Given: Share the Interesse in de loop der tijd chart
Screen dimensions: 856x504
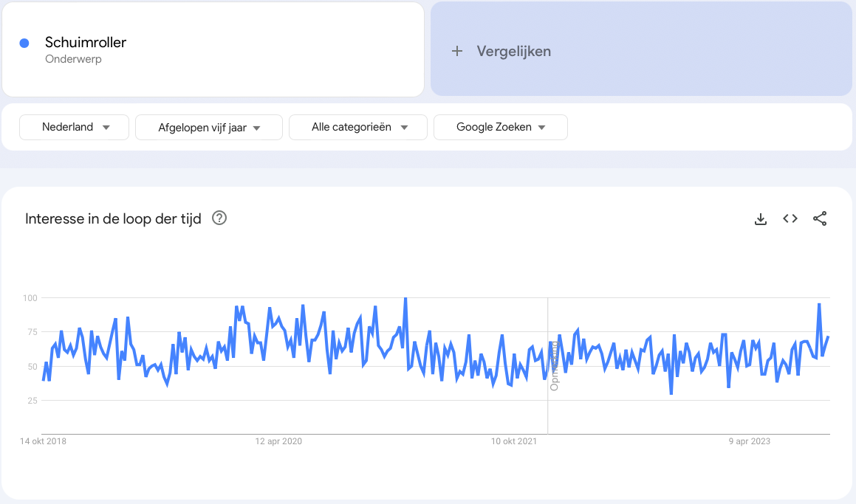Looking at the screenshot, I should point(820,218).
